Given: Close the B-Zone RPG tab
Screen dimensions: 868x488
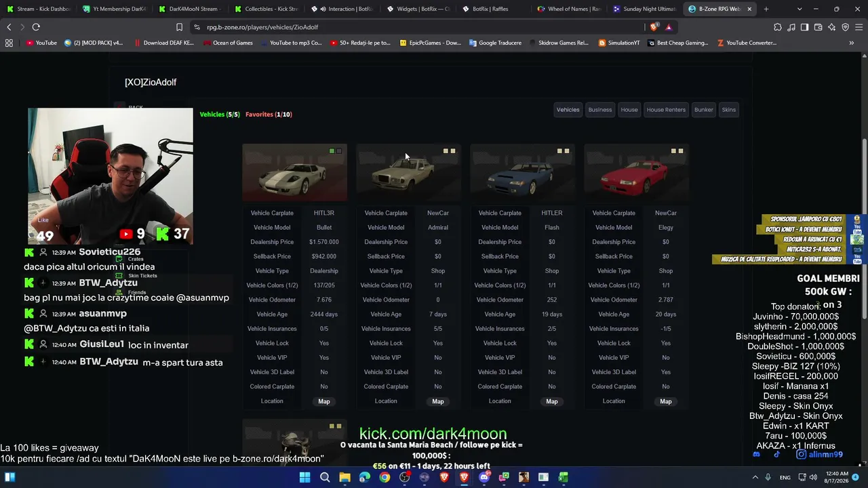Looking at the screenshot, I should click(x=749, y=9).
